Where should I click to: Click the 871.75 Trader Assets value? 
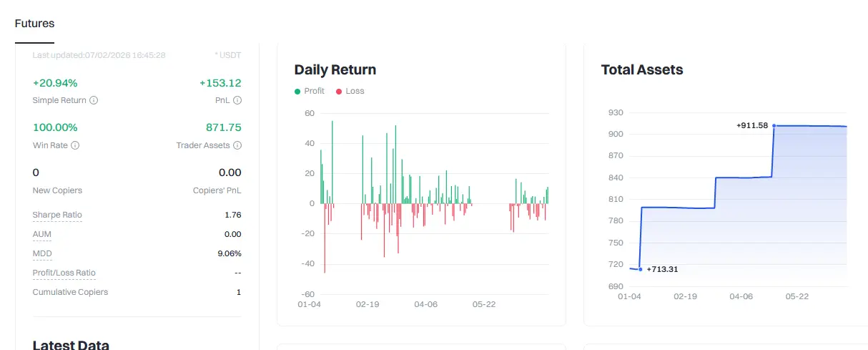tap(224, 127)
